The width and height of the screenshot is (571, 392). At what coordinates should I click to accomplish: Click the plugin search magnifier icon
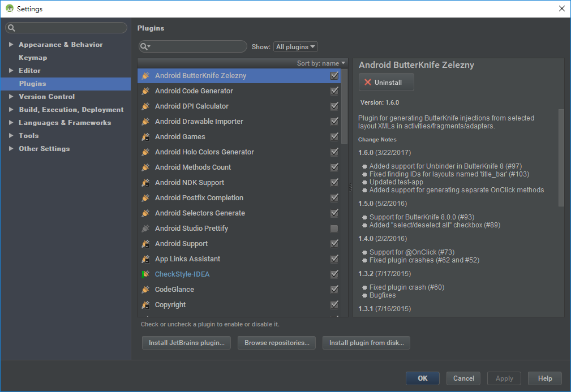(144, 46)
